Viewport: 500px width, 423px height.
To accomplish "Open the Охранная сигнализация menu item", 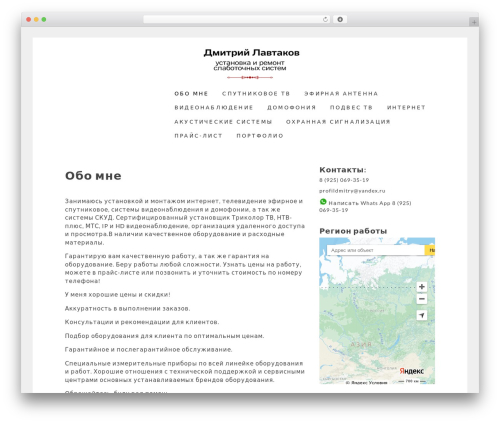I will [338, 122].
